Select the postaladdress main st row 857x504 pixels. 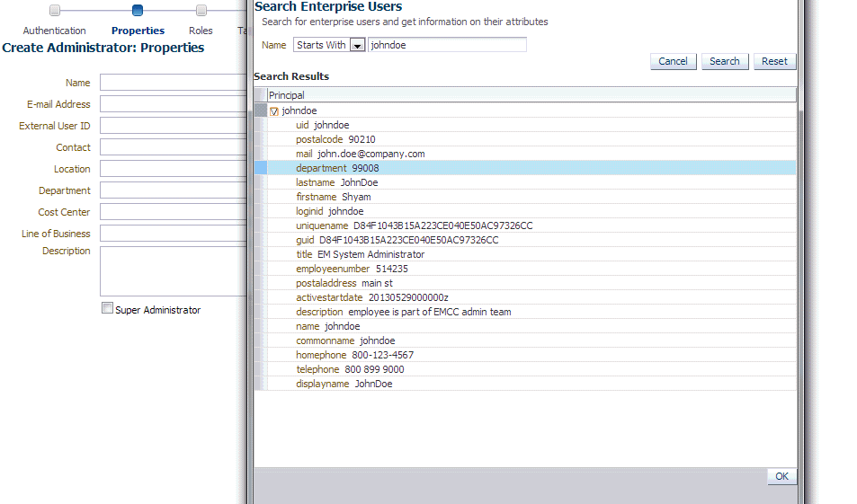click(531, 283)
